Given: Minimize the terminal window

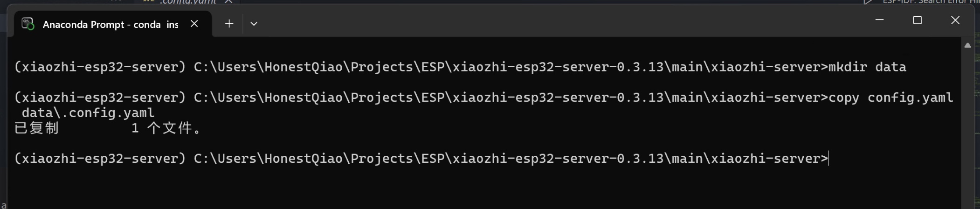Looking at the screenshot, I should (879, 20).
